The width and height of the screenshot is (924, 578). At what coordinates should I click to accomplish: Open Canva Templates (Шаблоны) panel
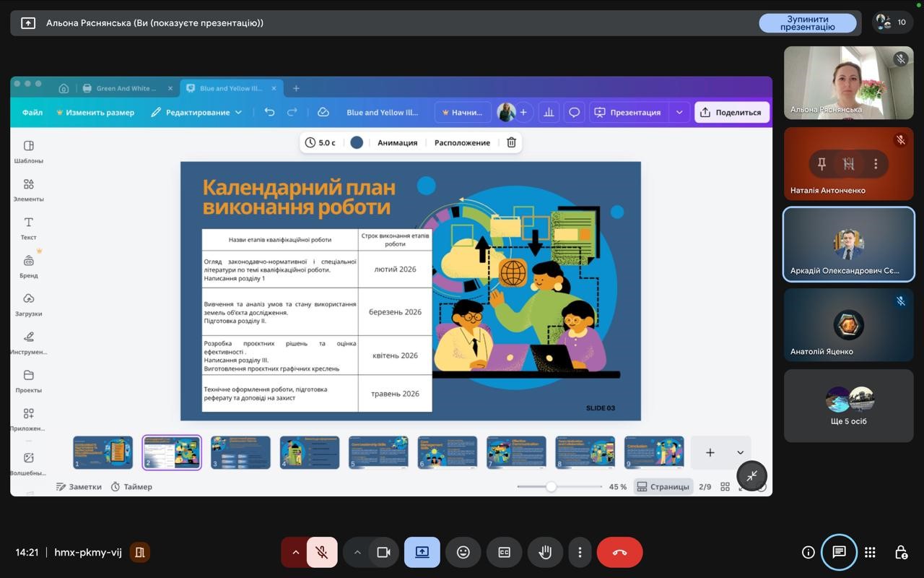28,152
